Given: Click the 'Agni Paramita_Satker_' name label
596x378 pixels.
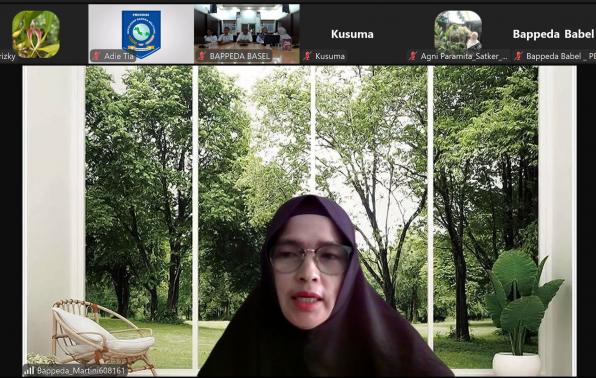Looking at the screenshot, I should pos(464,56).
